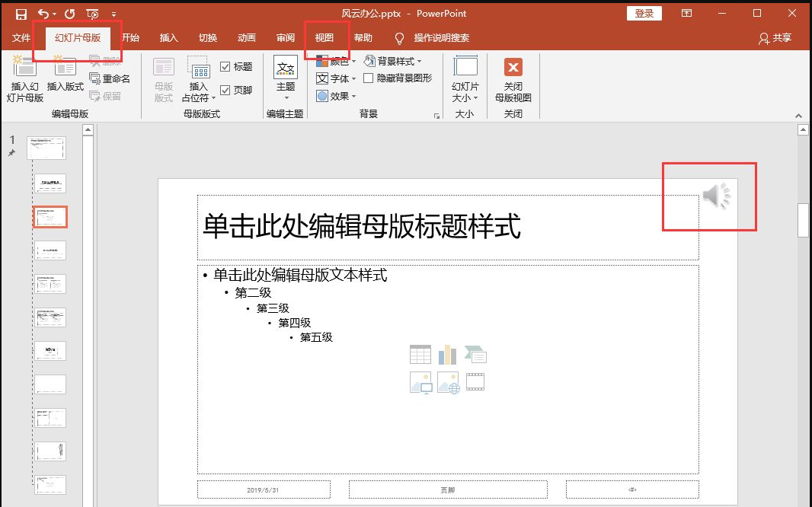Insert a new slide master with 插入幻灯片母版
Image resolution: width=812 pixels, height=507 pixels.
click(25, 78)
